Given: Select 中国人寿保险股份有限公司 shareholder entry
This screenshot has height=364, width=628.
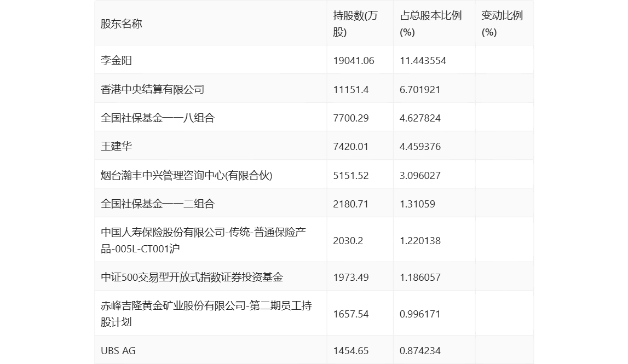Looking at the screenshot, I should 204,240.
